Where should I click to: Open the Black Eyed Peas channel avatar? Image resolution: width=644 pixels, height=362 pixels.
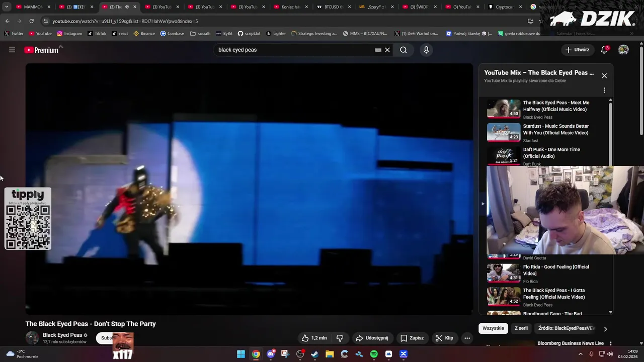pyautogui.click(x=32, y=338)
